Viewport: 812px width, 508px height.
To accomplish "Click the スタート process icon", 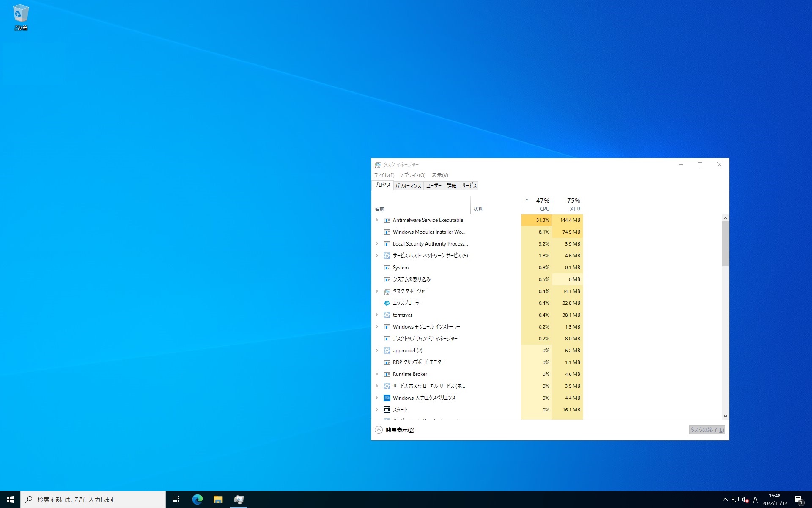I will (387, 410).
